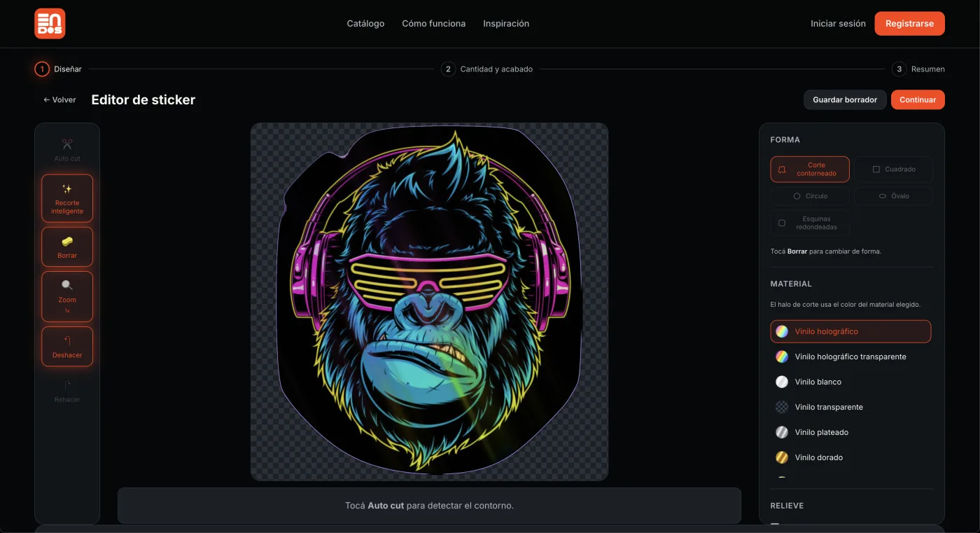This screenshot has width=980, height=533.
Task: Select the Corte contorneado shape
Action: [810, 169]
